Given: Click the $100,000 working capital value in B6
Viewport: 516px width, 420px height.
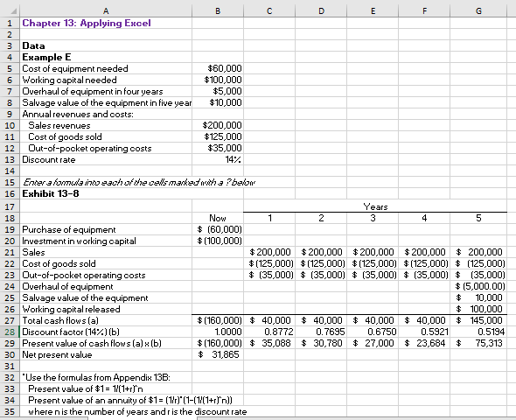Looking at the screenshot, I should click(x=218, y=80).
